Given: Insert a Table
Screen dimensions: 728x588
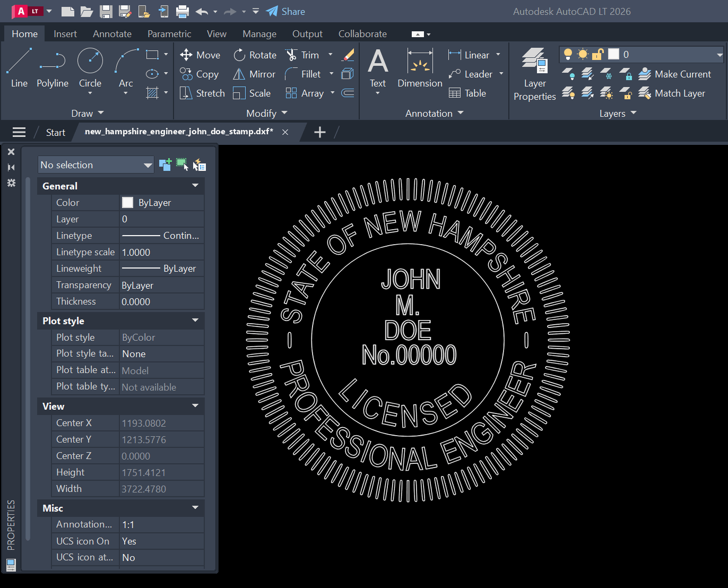Looking at the screenshot, I should coord(467,93).
